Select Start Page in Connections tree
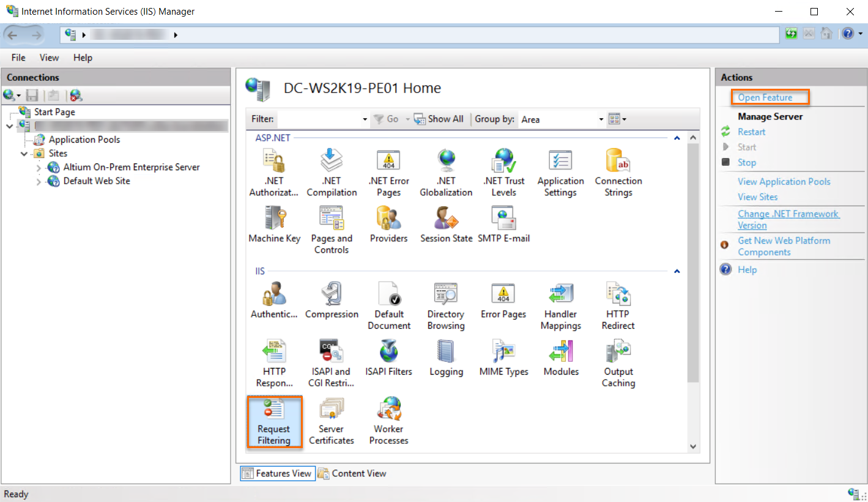This screenshot has height=502, width=868. (x=54, y=112)
